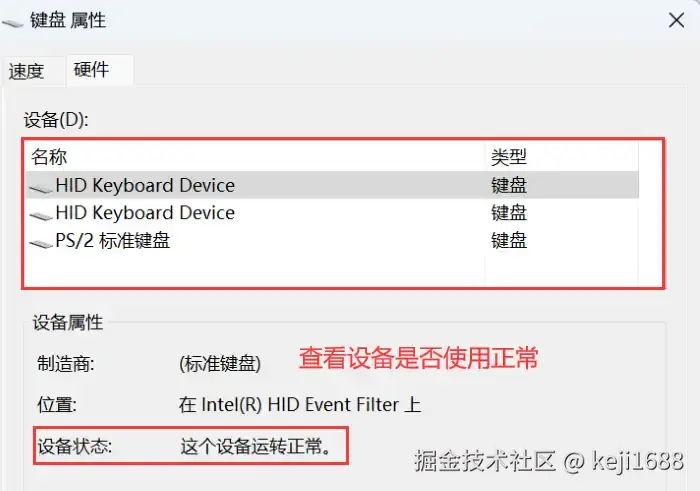
Task: Click icon of first HID Keyboard Device
Action: (40, 187)
